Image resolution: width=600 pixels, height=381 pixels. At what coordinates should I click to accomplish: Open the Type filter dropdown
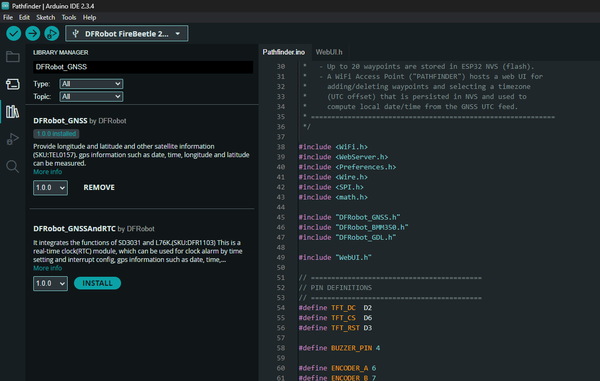click(x=91, y=84)
